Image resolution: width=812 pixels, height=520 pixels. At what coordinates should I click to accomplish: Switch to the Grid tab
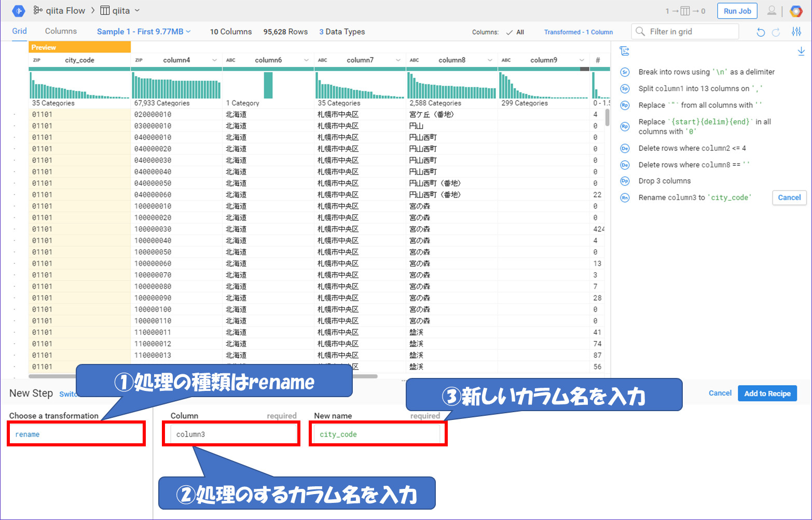click(x=19, y=31)
